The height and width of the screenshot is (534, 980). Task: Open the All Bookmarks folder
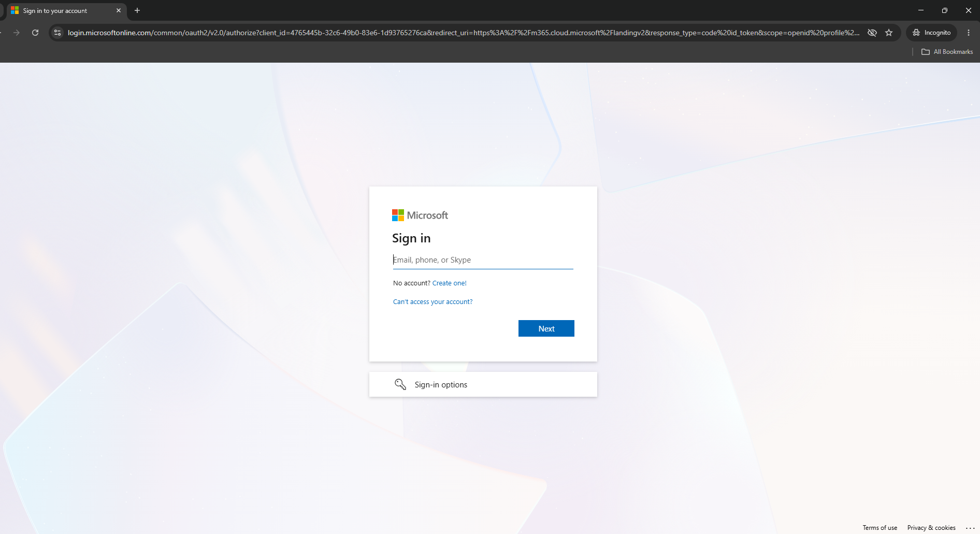(947, 52)
